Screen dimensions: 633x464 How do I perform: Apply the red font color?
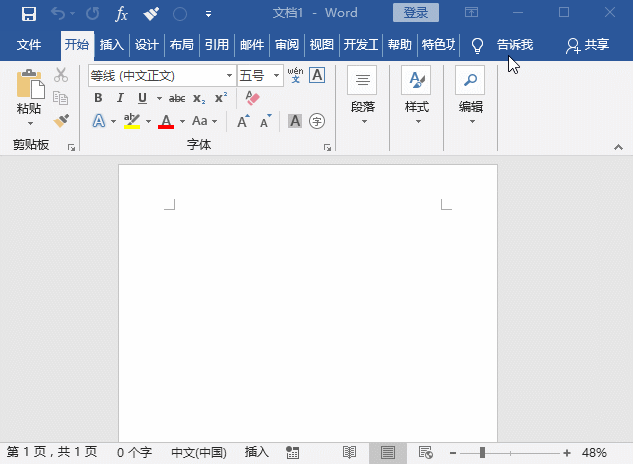tap(166, 121)
